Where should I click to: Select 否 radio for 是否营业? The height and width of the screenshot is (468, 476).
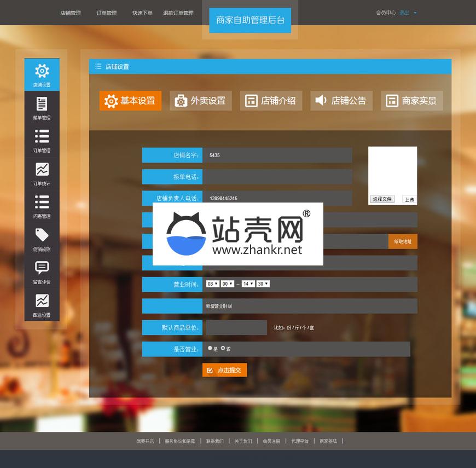coord(223,348)
